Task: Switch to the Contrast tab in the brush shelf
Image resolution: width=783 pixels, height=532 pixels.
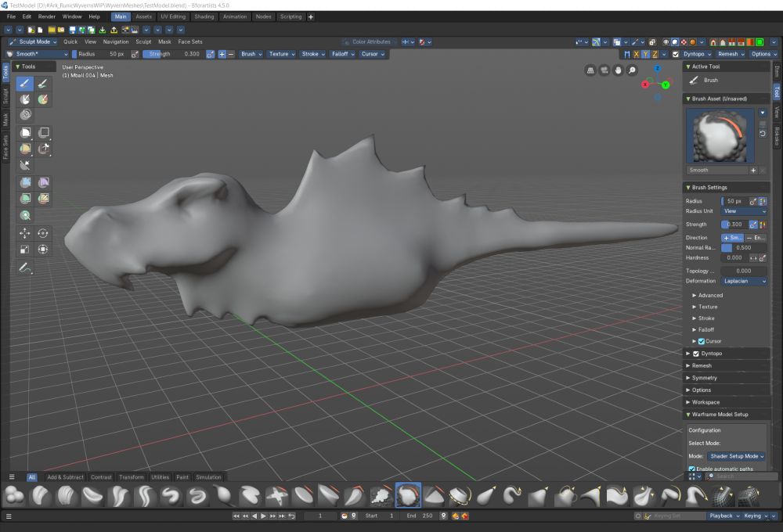Action: (x=100, y=477)
